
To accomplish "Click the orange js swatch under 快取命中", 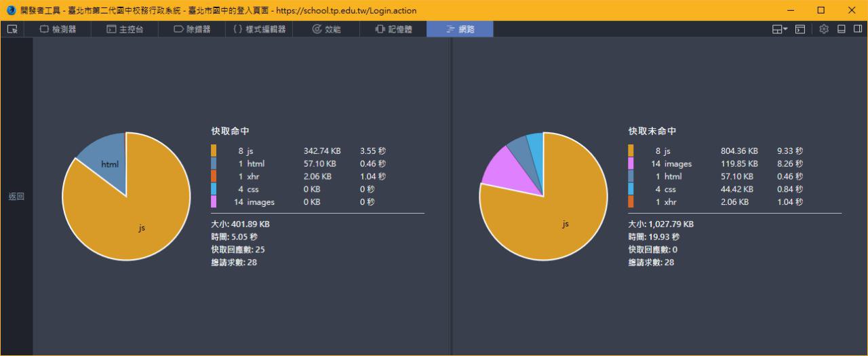I will [x=214, y=151].
